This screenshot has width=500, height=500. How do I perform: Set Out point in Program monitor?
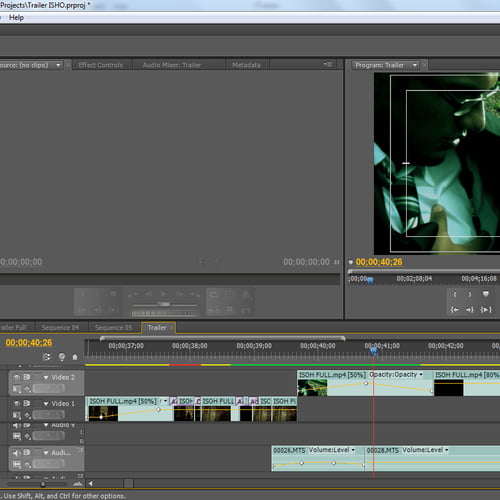(470, 294)
